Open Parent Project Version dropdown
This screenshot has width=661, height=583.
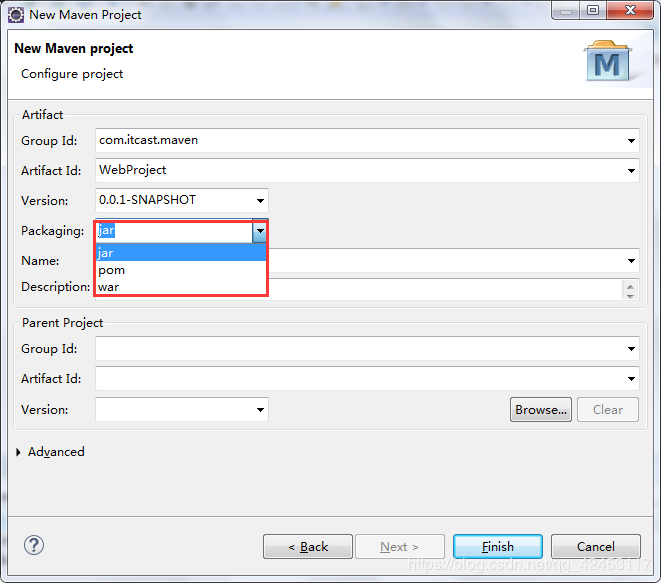click(260, 409)
